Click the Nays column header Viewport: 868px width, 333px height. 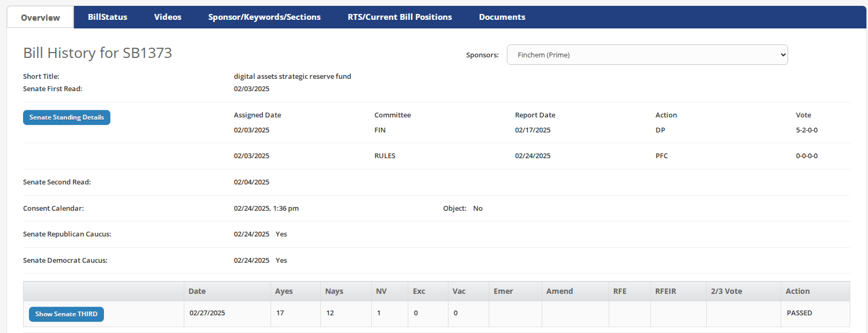click(334, 291)
